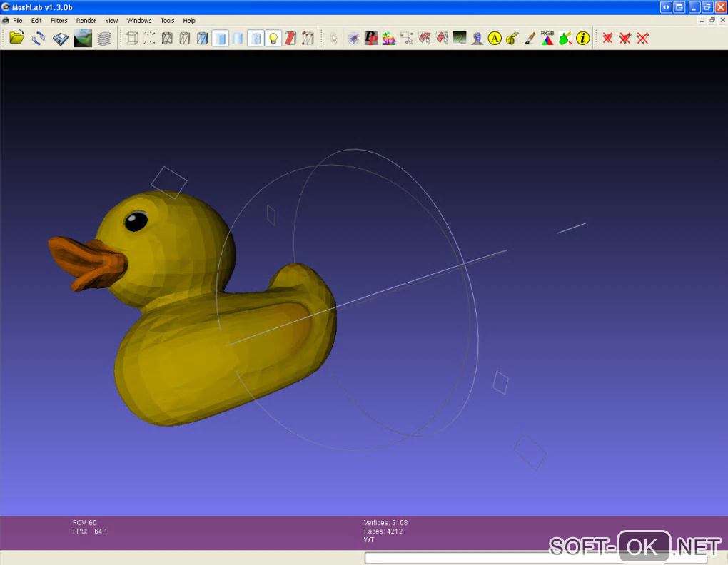Restore the inner document window

click(x=712, y=20)
